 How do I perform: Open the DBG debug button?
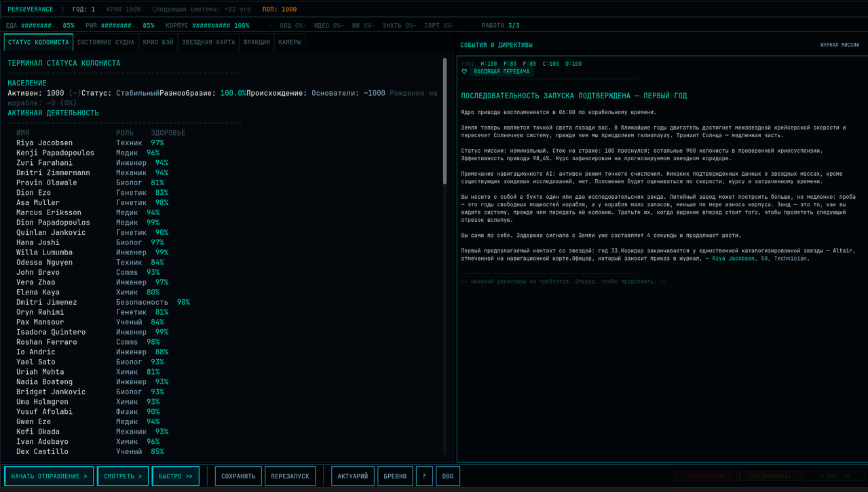point(448,476)
